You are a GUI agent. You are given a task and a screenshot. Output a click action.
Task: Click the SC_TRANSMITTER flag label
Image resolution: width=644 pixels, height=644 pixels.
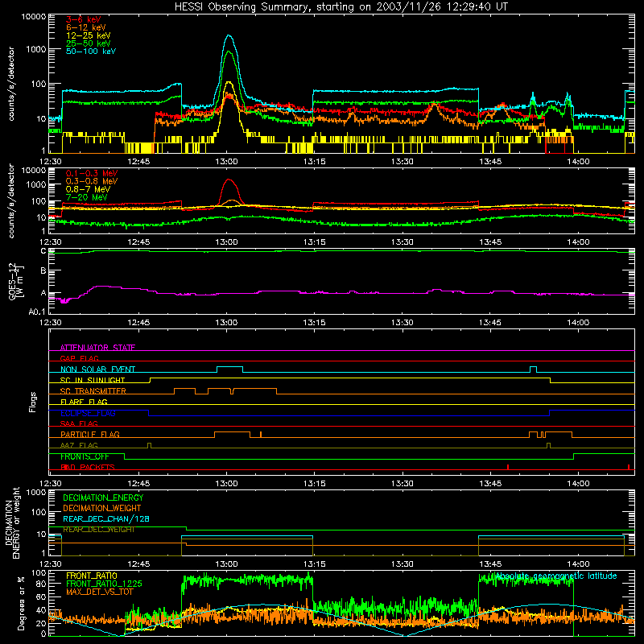(93, 390)
